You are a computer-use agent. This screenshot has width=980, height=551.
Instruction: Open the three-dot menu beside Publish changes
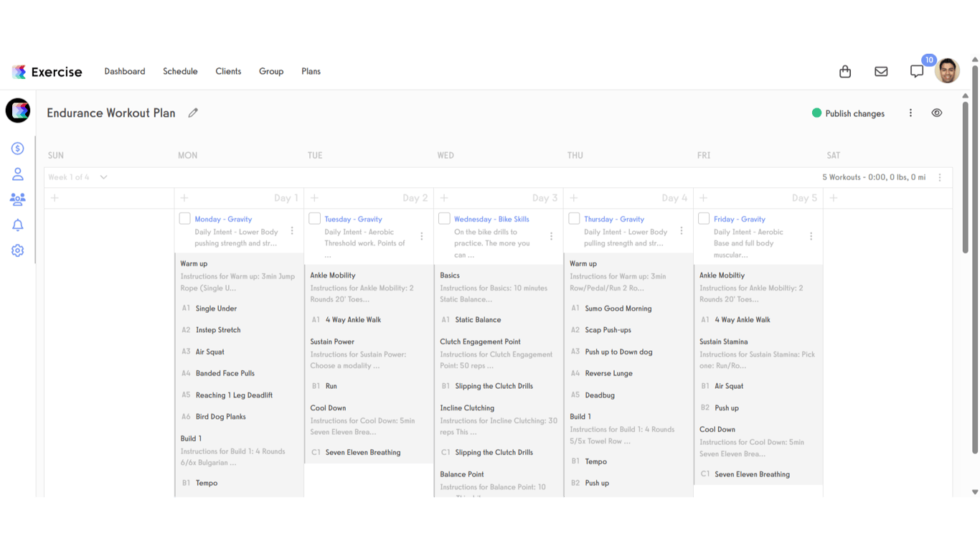(910, 113)
